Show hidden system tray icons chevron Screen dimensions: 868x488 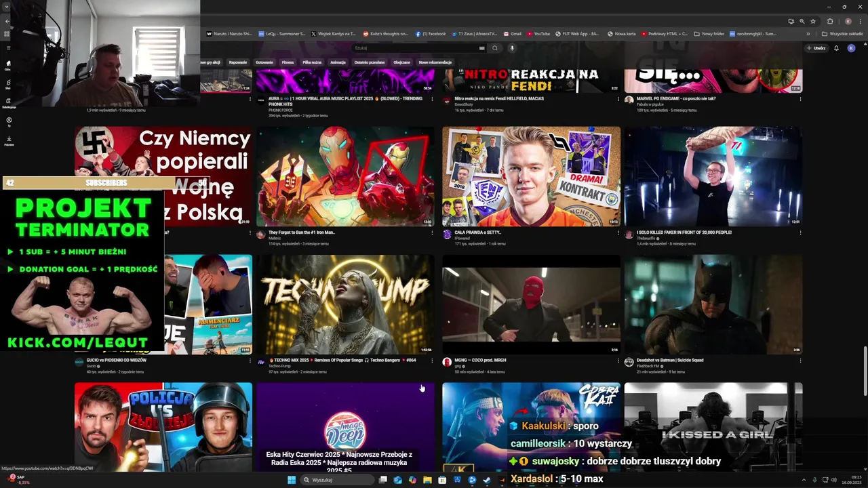click(x=805, y=480)
